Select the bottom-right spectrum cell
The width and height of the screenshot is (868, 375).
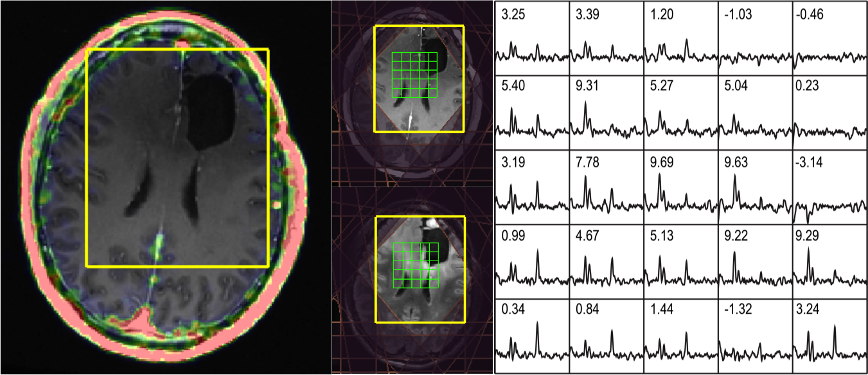click(829, 336)
